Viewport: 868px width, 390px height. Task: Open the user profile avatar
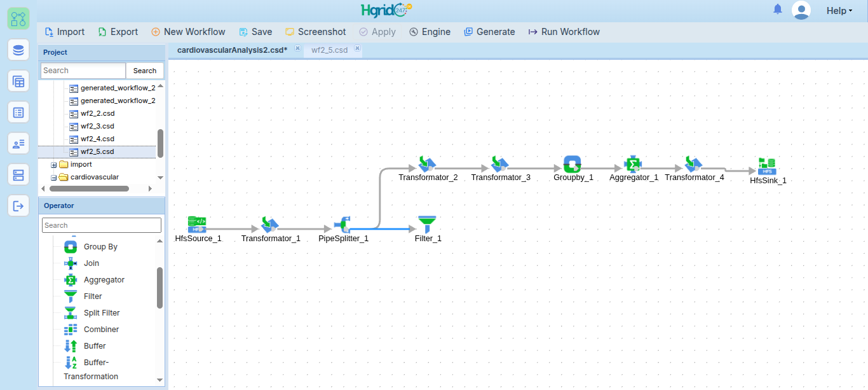[x=801, y=10]
